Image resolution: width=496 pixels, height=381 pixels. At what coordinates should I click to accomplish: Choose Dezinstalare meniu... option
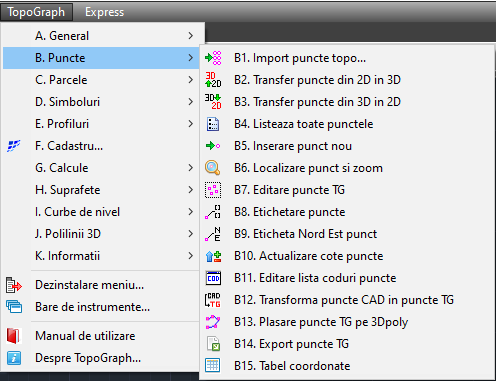[x=101, y=285]
